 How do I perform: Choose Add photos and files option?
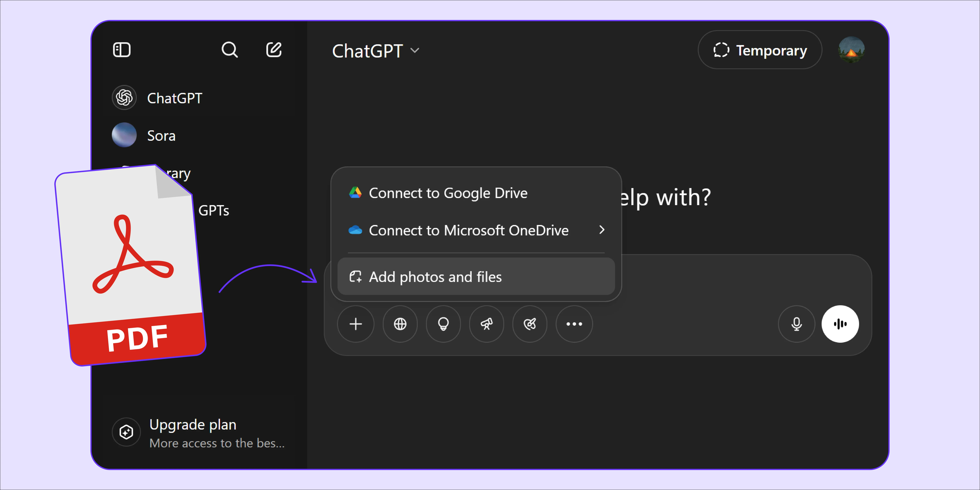pyautogui.click(x=435, y=277)
